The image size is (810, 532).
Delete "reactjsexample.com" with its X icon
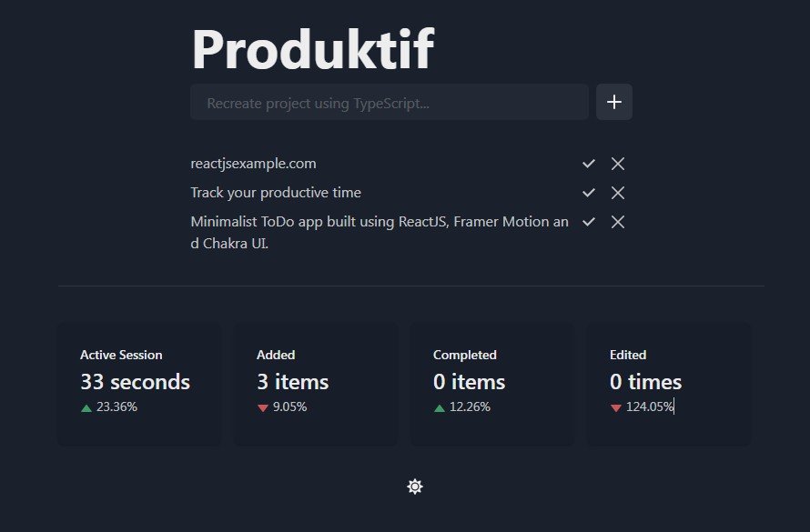[618, 164]
